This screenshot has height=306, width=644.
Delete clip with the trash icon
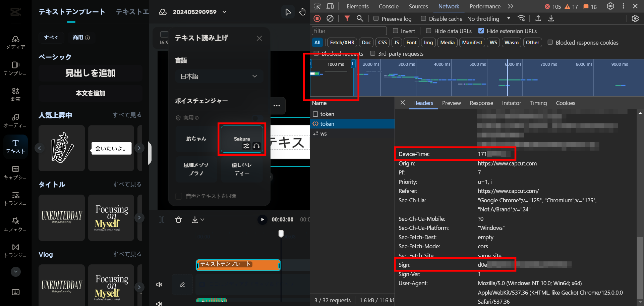tap(178, 219)
